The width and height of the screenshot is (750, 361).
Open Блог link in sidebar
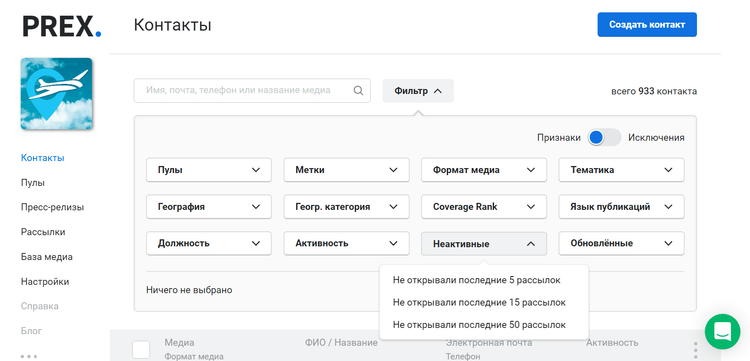pos(31,331)
